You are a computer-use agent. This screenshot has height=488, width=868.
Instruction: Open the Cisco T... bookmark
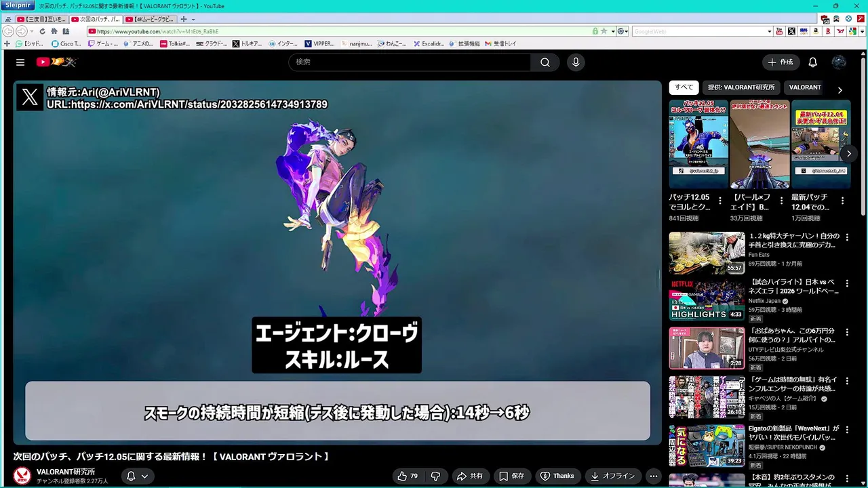(x=66, y=43)
